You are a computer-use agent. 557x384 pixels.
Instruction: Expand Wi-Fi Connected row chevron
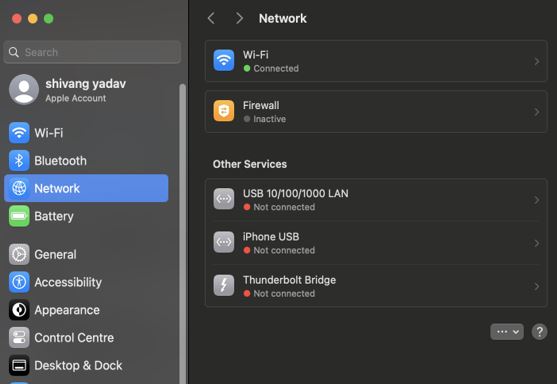[537, 61]
